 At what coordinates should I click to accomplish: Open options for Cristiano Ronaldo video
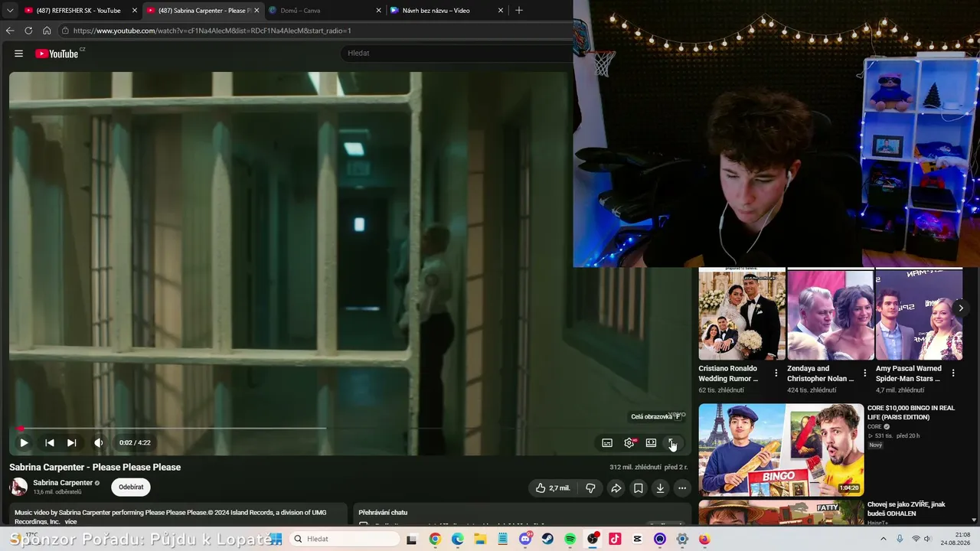pos(776,373)
